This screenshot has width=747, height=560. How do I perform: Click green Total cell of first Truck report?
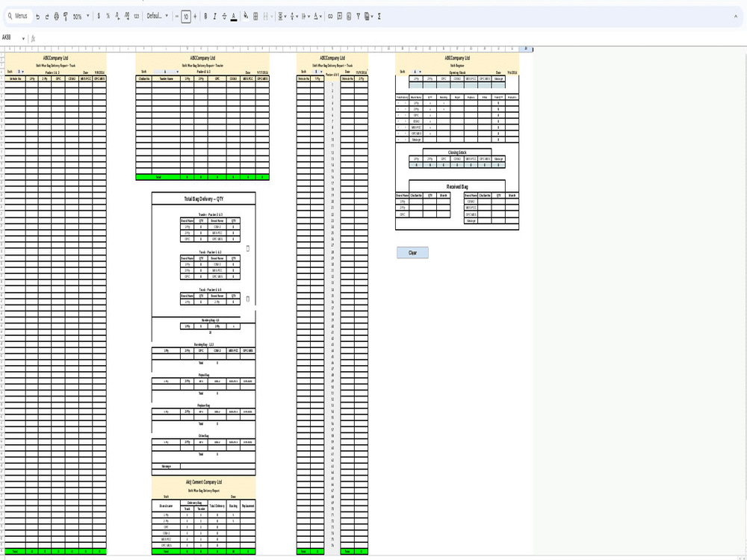pos(15,552)
